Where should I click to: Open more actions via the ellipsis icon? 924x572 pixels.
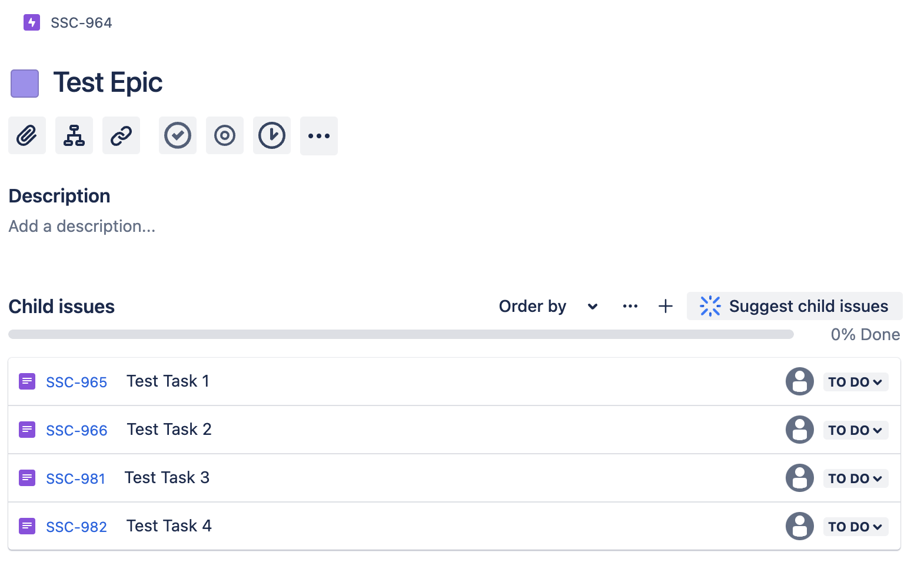click(318, 136)
